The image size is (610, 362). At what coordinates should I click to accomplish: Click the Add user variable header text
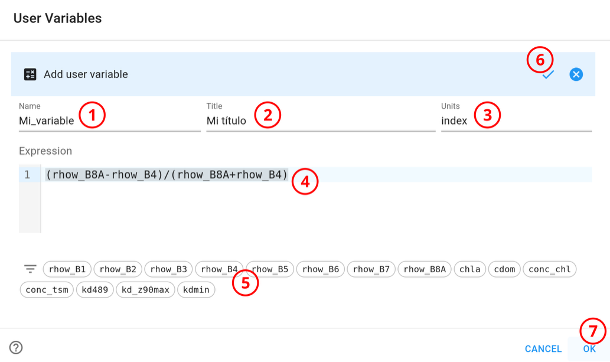coord(86,74)
